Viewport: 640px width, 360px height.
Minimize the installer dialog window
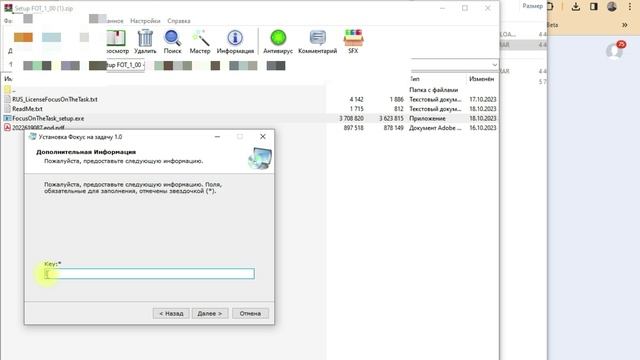click(x=218, y=137)
